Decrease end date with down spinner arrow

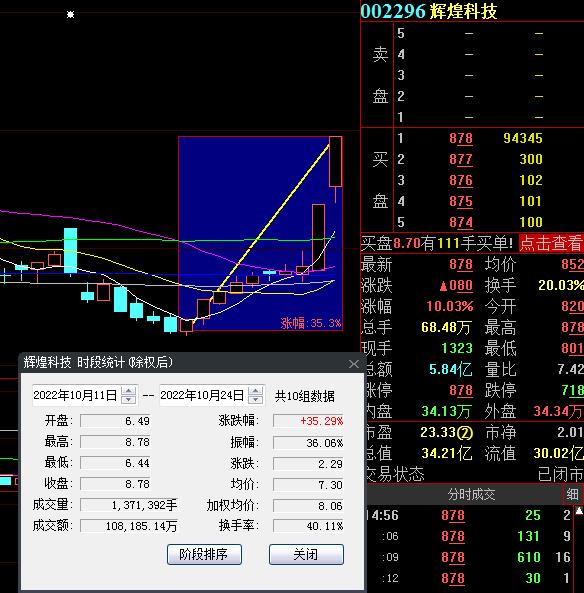click(256, 399)
